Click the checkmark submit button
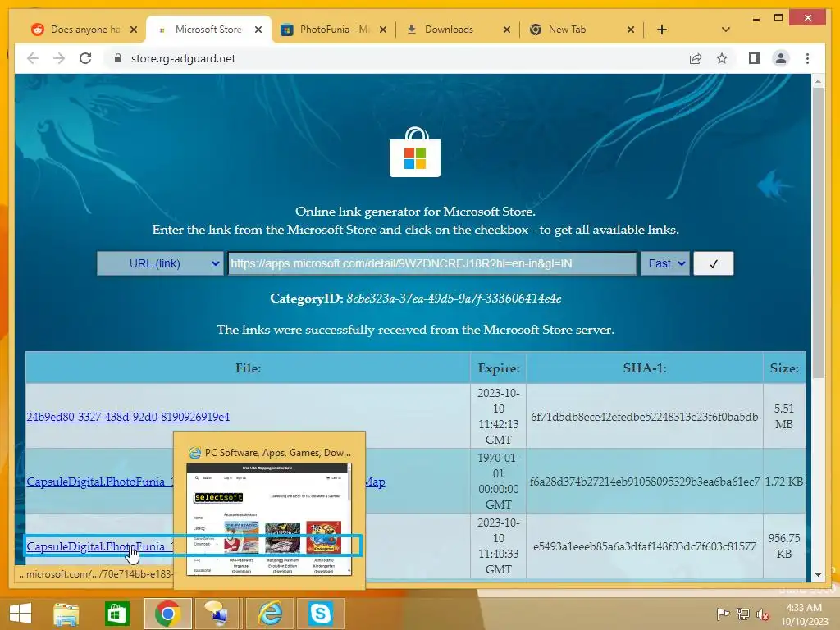 click(713, 263)
